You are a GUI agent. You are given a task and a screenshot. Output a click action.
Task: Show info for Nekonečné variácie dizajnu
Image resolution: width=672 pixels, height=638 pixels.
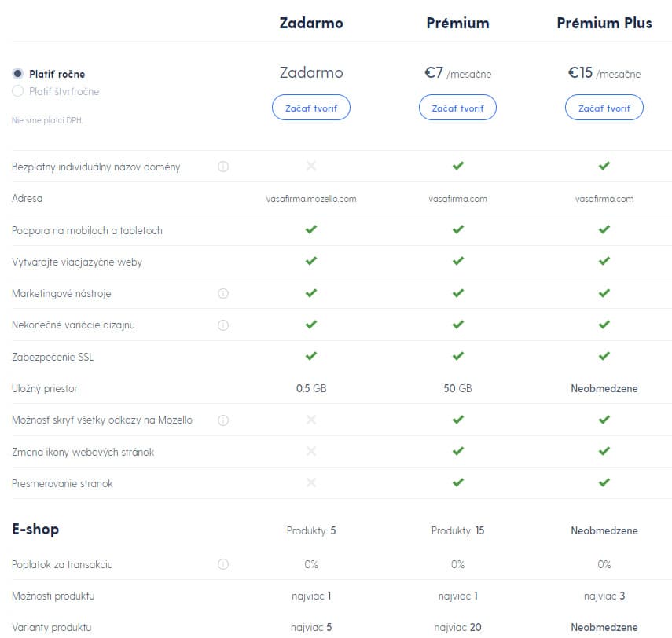(x=223, y=325)
